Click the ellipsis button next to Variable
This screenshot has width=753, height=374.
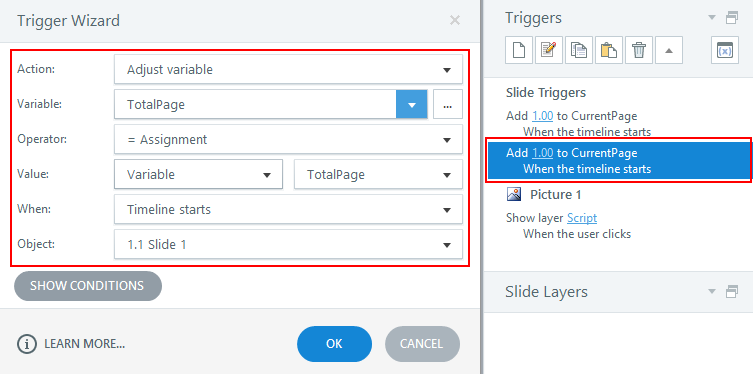pos(448,104)
